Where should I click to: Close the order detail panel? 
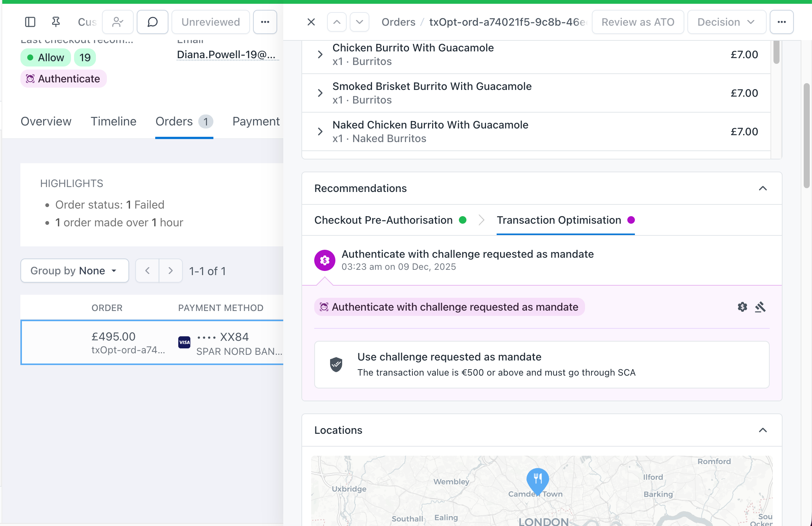click(x=311, y=22)
